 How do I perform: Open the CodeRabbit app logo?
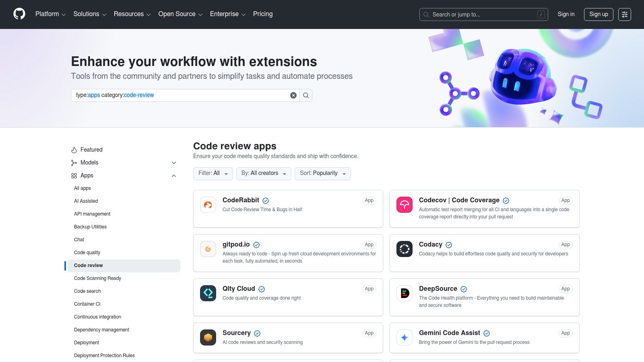click(208, 205)
